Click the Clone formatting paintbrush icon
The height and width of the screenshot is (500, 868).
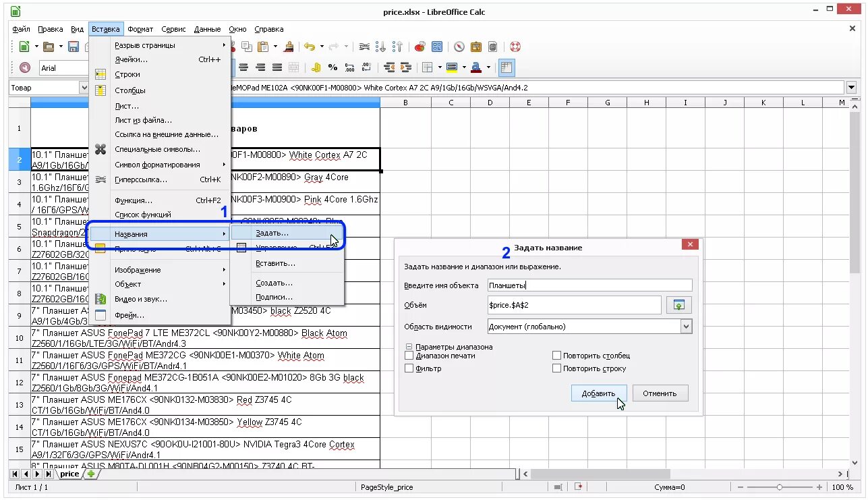[x=289, y=47]
